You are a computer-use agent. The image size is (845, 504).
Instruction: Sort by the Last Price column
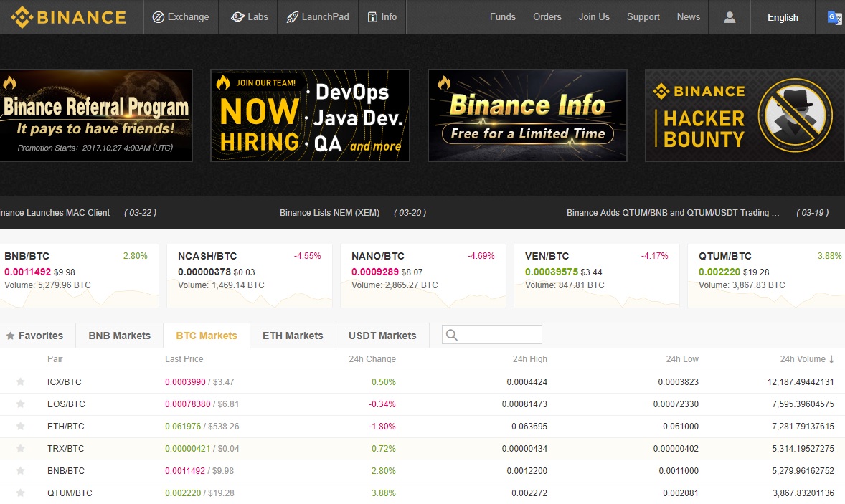pyautogui.click(x=184, y=359)
